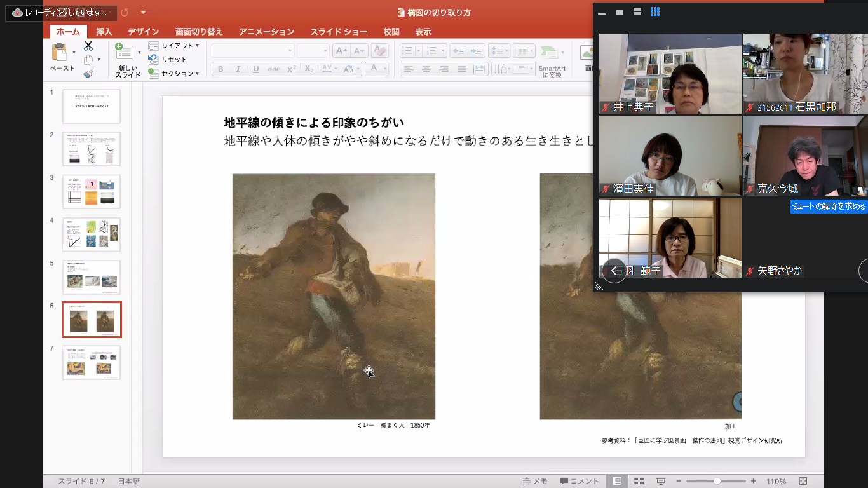
Task: Click 井上典子 video tile in Zoom
Action: (x=670, y=74)
